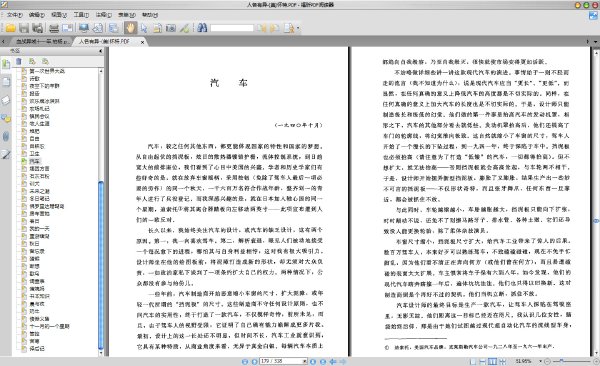Click the bookmark list vertical scrollbar
Viewport: 600px width, 366px height.
click(101, 266)
